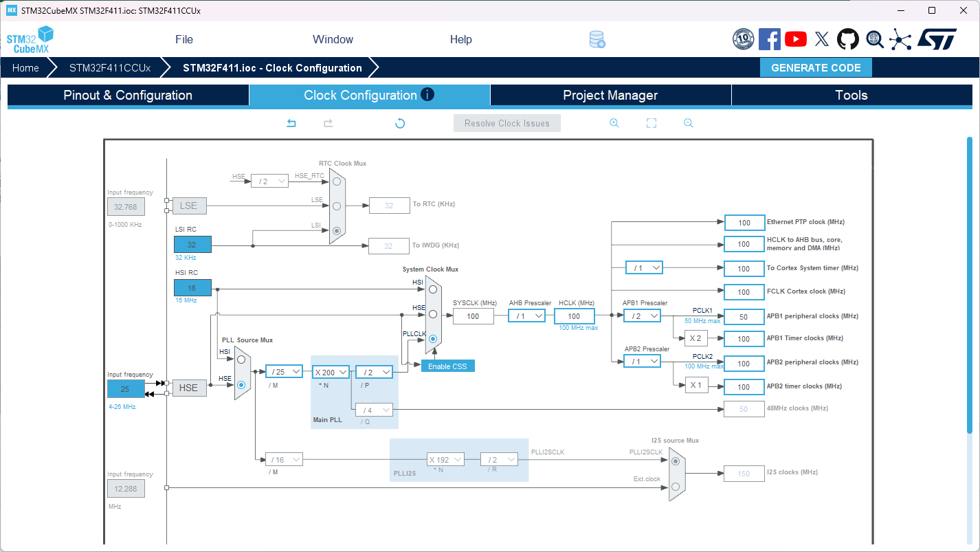Open the YouTube icon link
The image size is (980, 552).
[796, 39]
